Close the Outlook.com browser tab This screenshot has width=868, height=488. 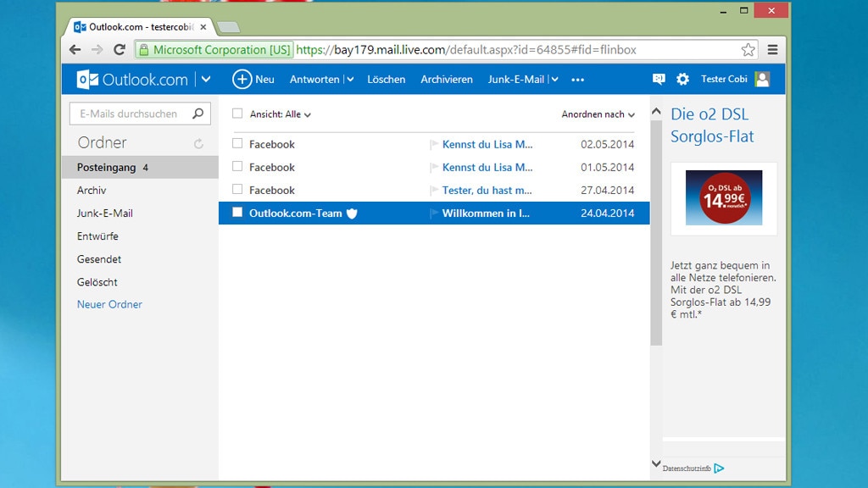coord(203,26)
